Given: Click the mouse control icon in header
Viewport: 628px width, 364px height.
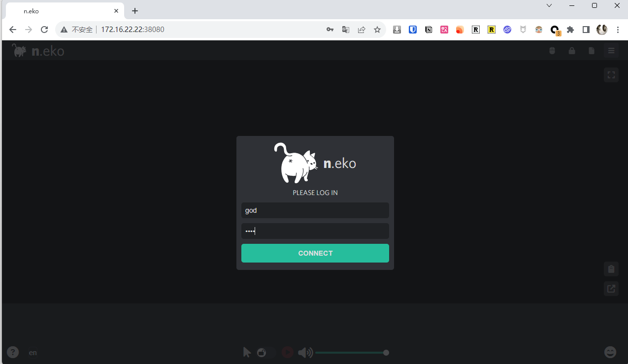Looking at the screenshot, I should (x=552, y=51).
